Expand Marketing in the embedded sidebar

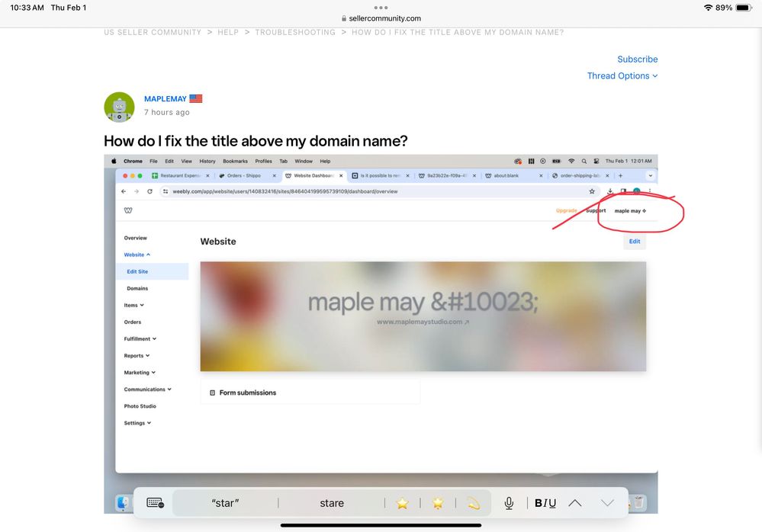[140, 372]
